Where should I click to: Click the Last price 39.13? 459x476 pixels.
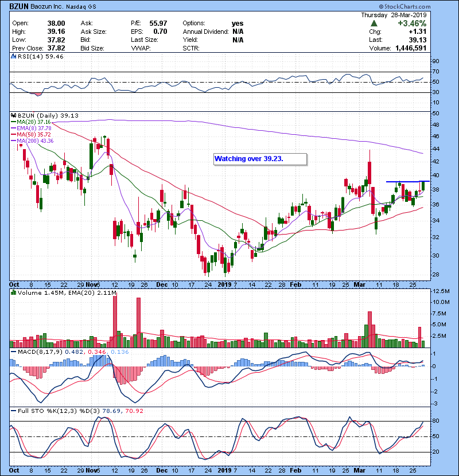[418, 40]
